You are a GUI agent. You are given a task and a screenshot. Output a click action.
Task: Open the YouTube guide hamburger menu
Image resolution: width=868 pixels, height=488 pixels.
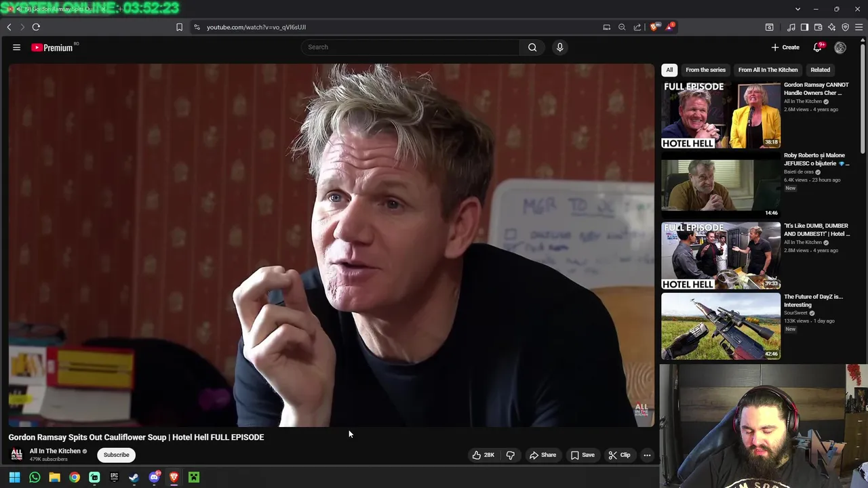point(16,47)
